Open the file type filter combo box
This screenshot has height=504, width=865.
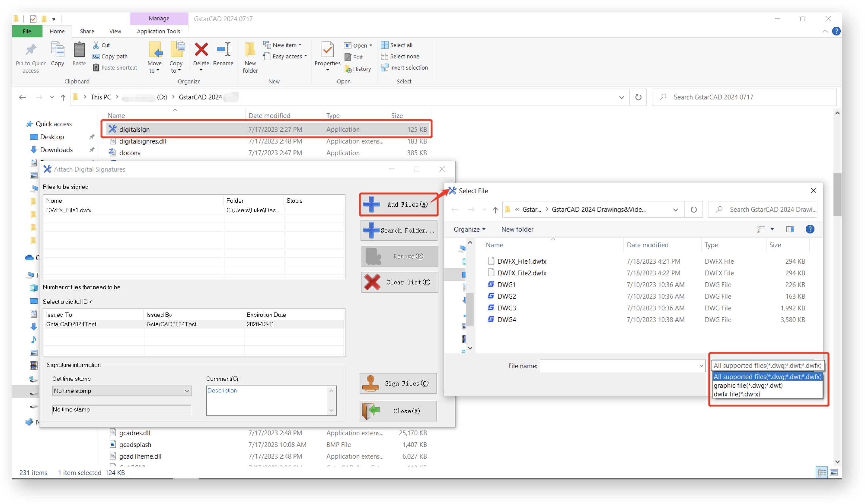click(x=767, y=366)
